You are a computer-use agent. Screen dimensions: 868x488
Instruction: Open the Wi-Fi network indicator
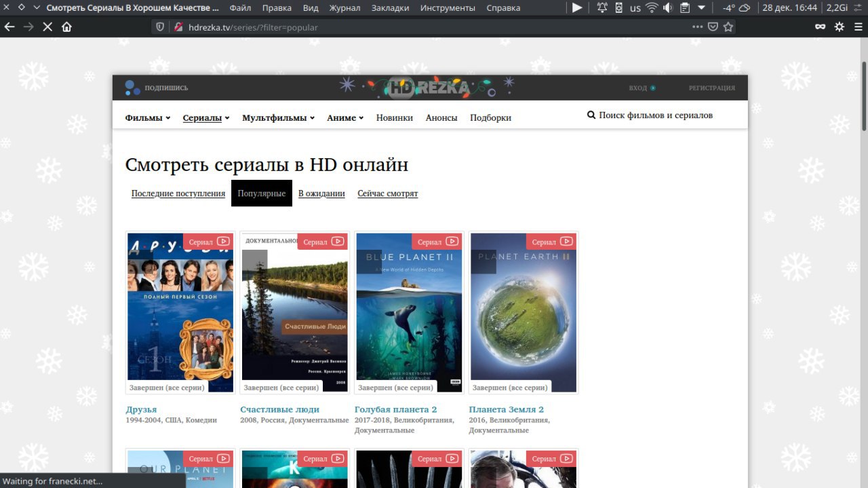click(652, 8)
